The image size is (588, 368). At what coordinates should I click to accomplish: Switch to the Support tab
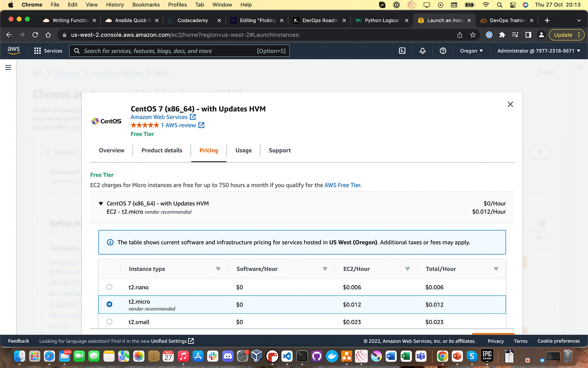point(280,150)
